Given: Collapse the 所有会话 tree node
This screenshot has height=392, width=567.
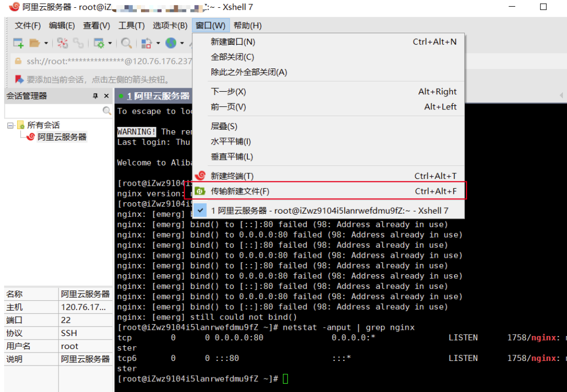Looking at the screenshot, I should tap(10, 125).
